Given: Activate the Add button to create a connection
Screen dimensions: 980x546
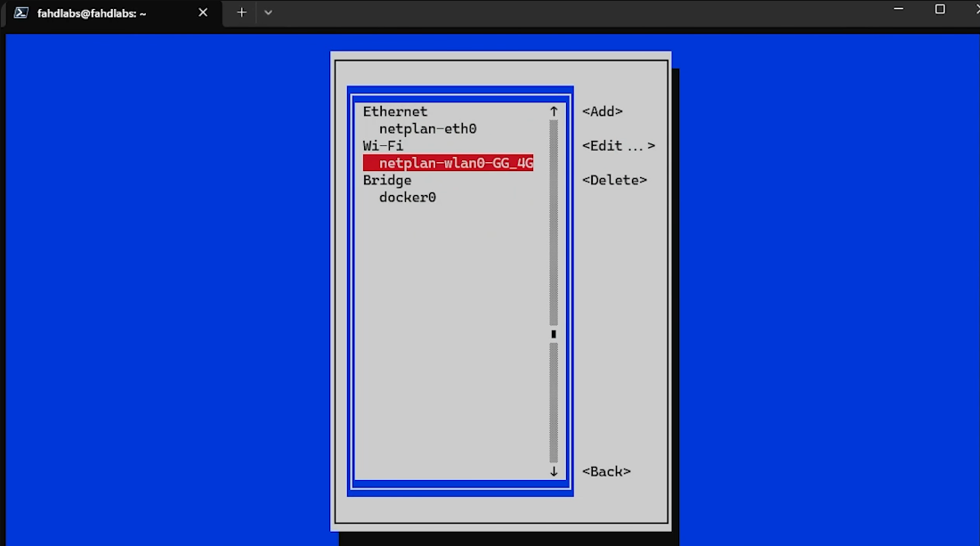Looking at the screenshot, I should coord(603,111).
